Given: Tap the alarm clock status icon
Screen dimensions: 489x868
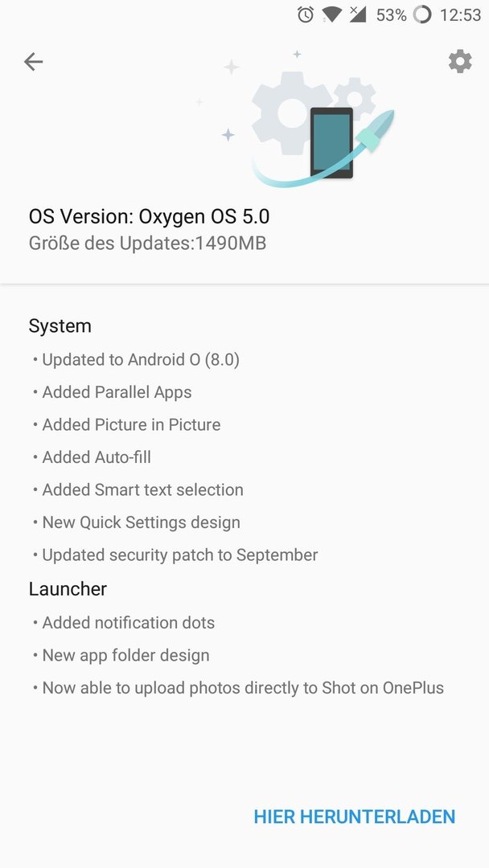Looking at the screenshot, I should (305, 14).
